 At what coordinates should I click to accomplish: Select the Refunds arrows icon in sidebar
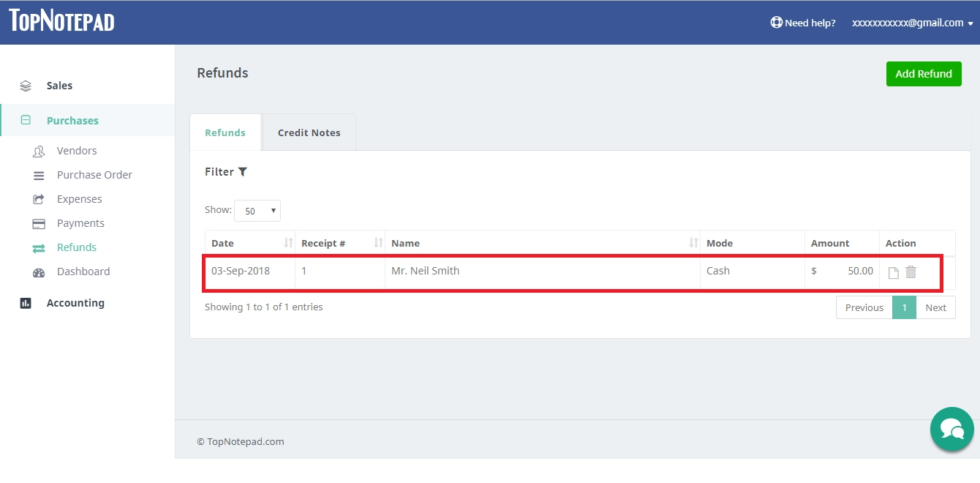click(x=39, y=247)
